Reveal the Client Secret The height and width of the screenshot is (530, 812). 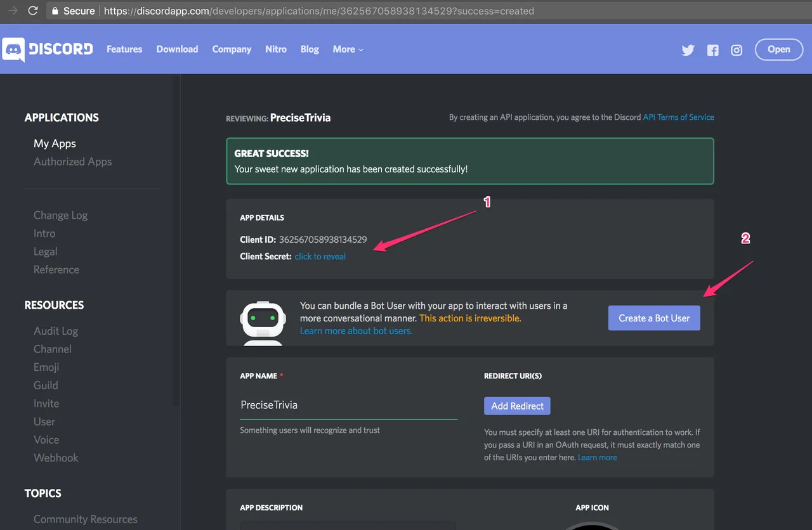(320, 256)
